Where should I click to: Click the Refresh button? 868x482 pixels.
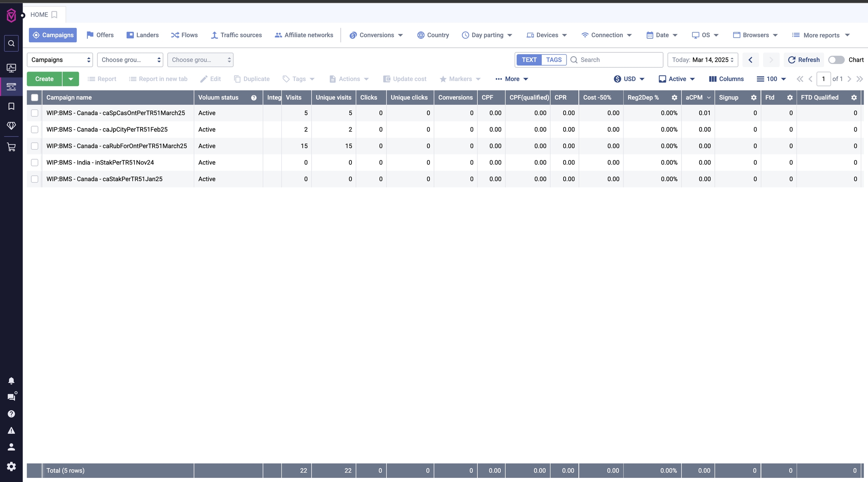click(804, 60)
